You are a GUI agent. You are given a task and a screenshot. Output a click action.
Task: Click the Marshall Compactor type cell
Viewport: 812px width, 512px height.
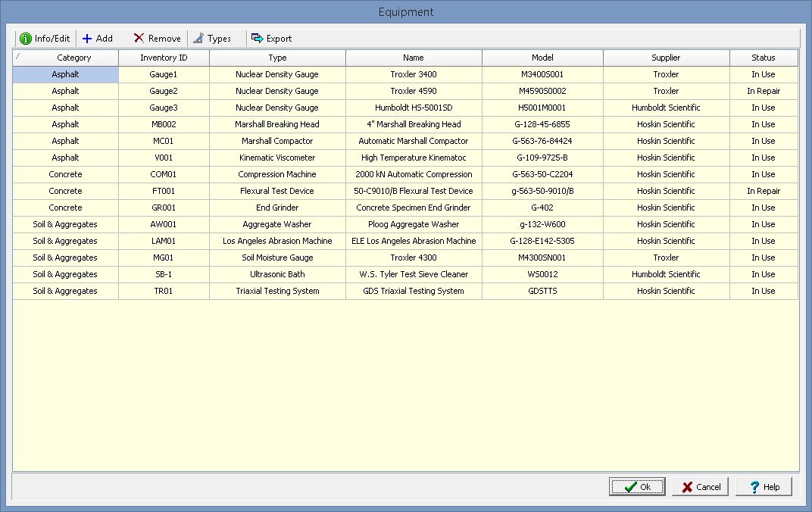277,141
